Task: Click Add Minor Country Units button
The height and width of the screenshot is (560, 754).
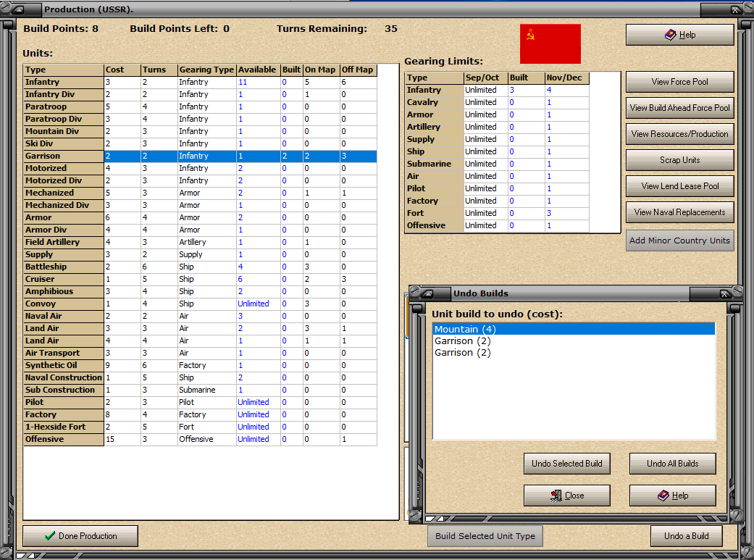Action: 679,241
